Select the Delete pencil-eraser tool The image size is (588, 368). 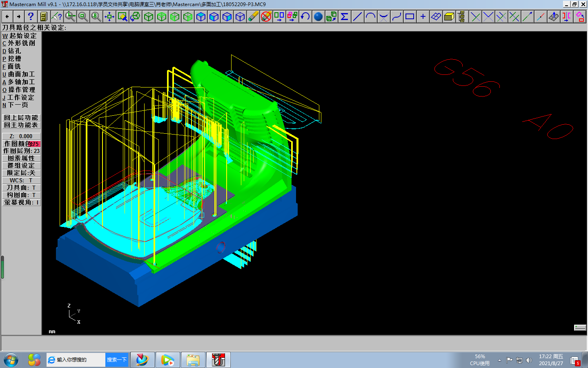tap(253, 17)
